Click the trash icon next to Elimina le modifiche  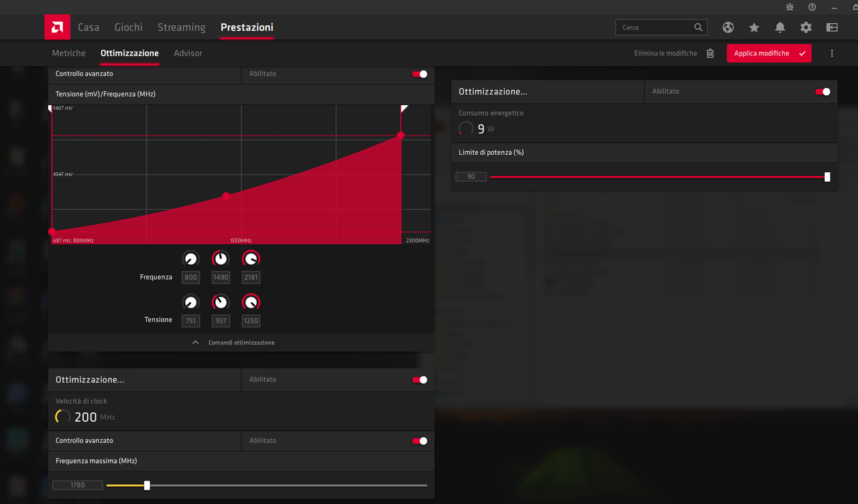pyautogui.click(x=711, y=53)
